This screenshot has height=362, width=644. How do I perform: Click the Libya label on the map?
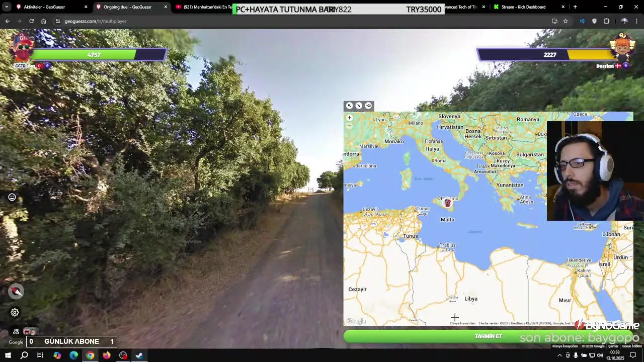pos(471,299)
